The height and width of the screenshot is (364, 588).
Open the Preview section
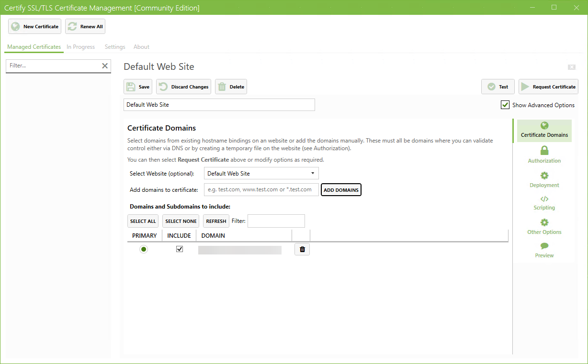(544, 250)
